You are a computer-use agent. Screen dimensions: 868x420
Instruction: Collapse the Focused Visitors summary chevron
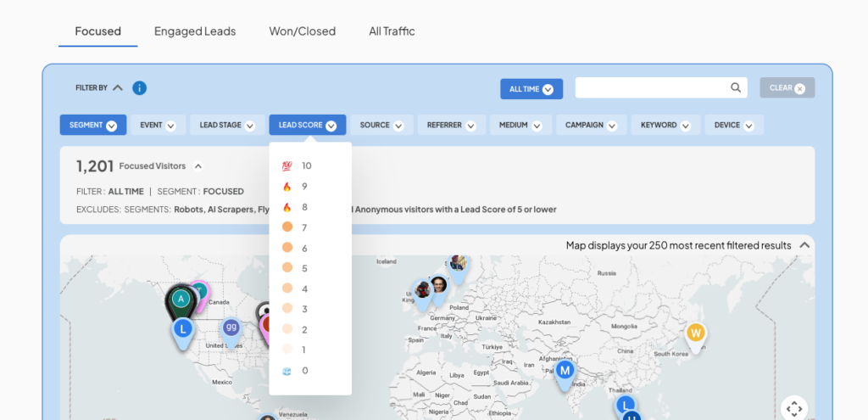pos(198,165)
